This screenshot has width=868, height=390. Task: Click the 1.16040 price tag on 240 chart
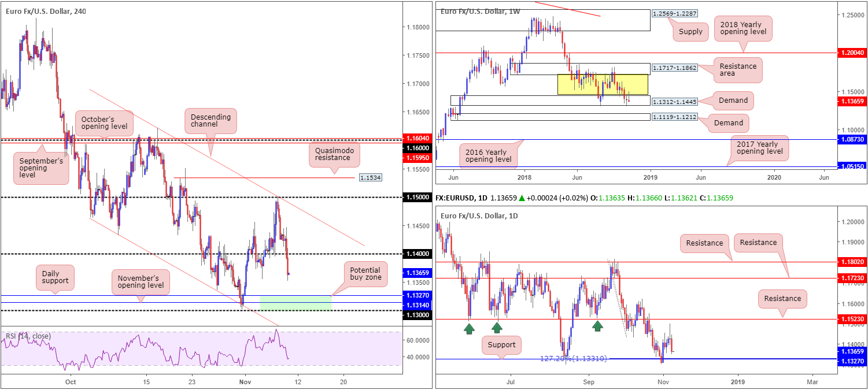[417, 139]
